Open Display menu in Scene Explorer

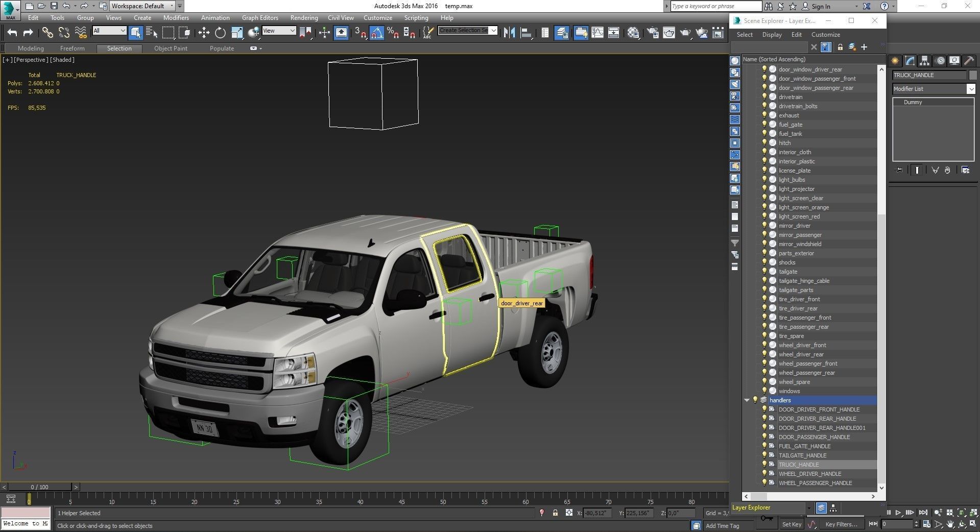click(x=772, y=35)
